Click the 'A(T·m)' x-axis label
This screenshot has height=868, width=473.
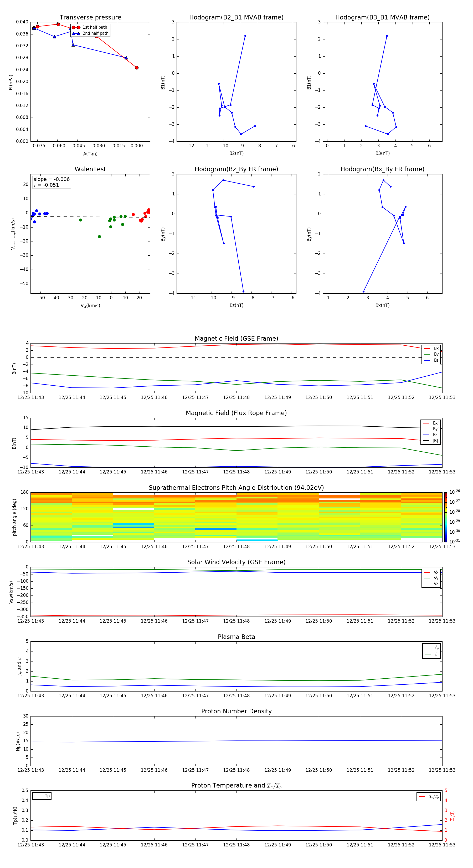[90, 154]
